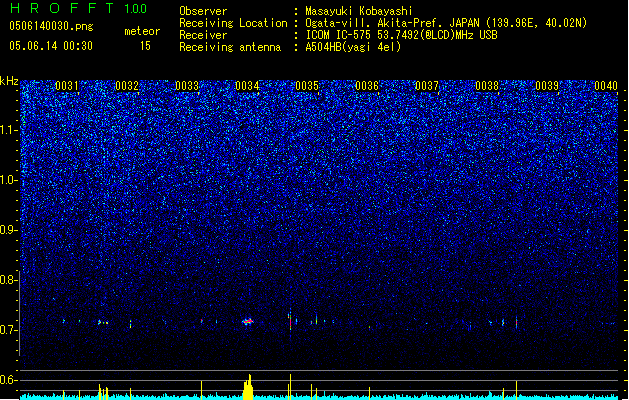The width and height of the screenshot is (629, 400).
Task: Click the tallest yellow power peak cluster near 0034
Action: [x=248, y=387]
